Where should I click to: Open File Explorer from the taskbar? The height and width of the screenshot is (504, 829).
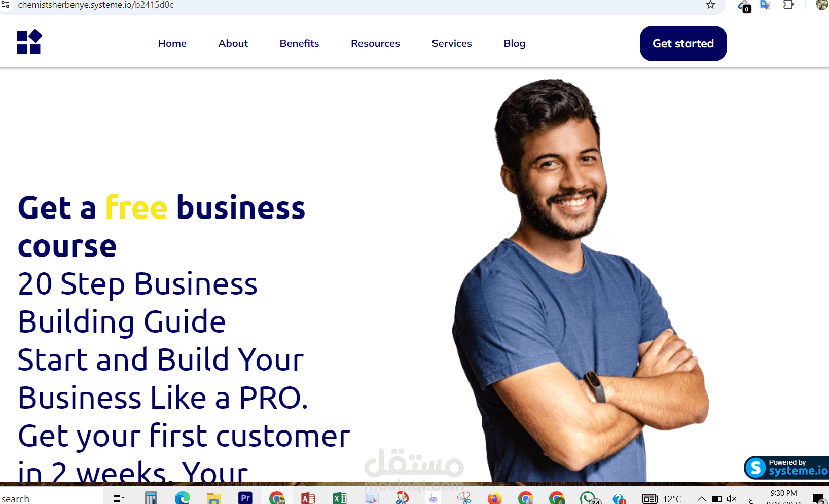[214, 498]
